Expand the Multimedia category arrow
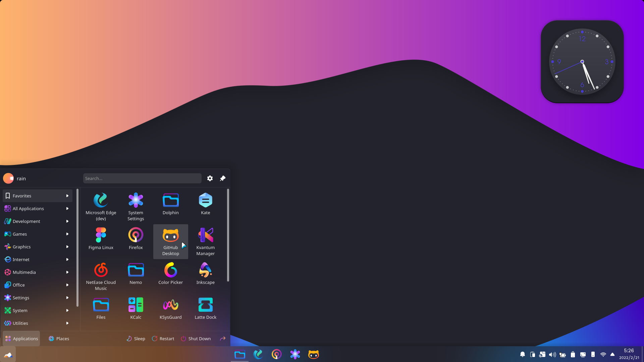644x362 pixels. 67,272
